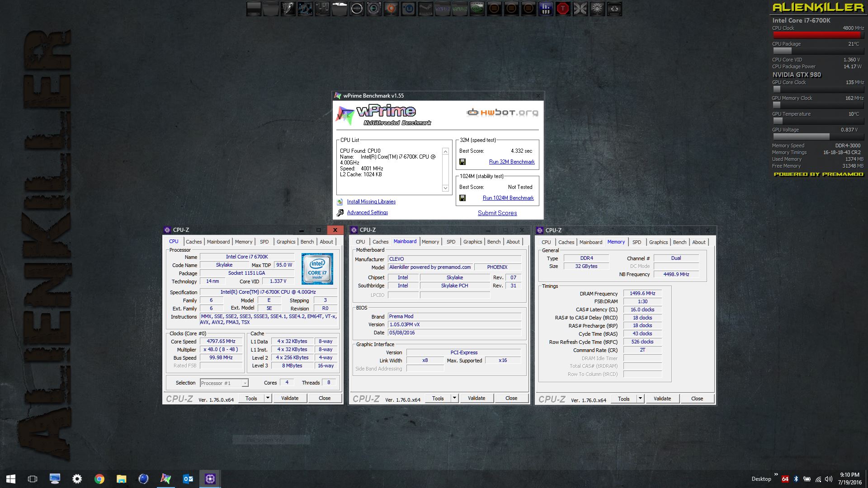Viewport: 868px width, 488px height.
Task: Click the floppy disk icon for the 32M score
Action: (x=462, y=162)
